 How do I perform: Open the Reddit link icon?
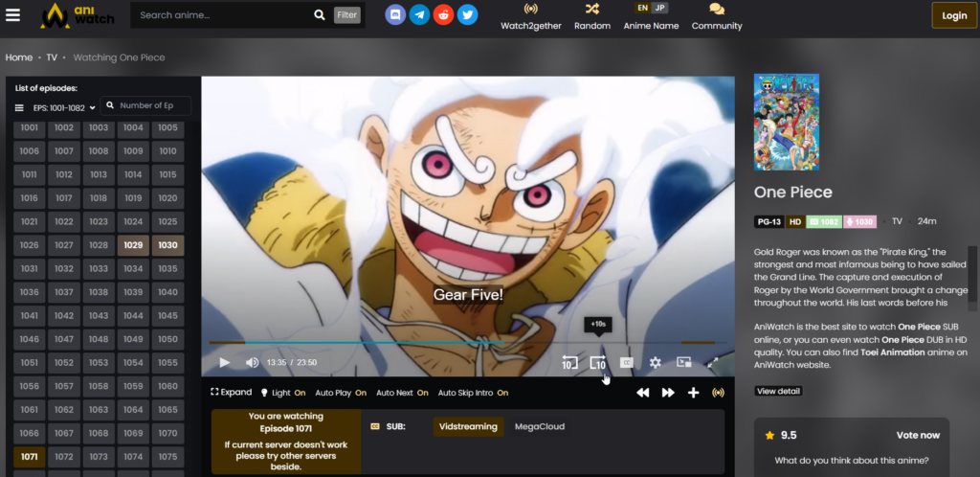coord(444,14)
